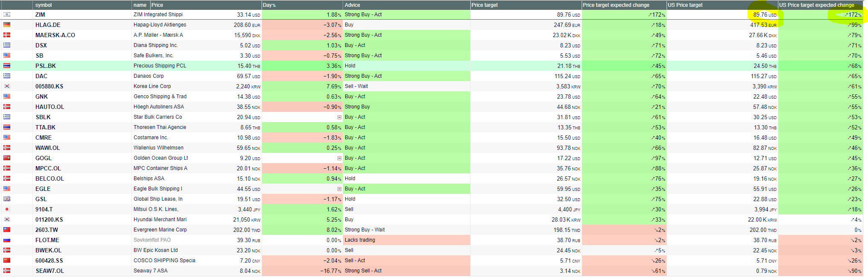This screenshot has height=278, width=868.
Task: Click the Chinese flag beside 600428.SS
Action: (6, 260)
